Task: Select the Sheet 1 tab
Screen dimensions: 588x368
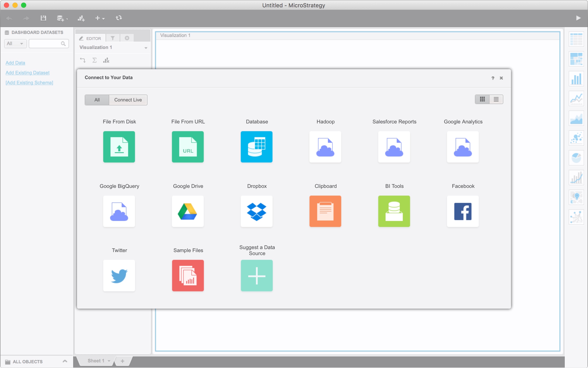Action: click(96, 361)
